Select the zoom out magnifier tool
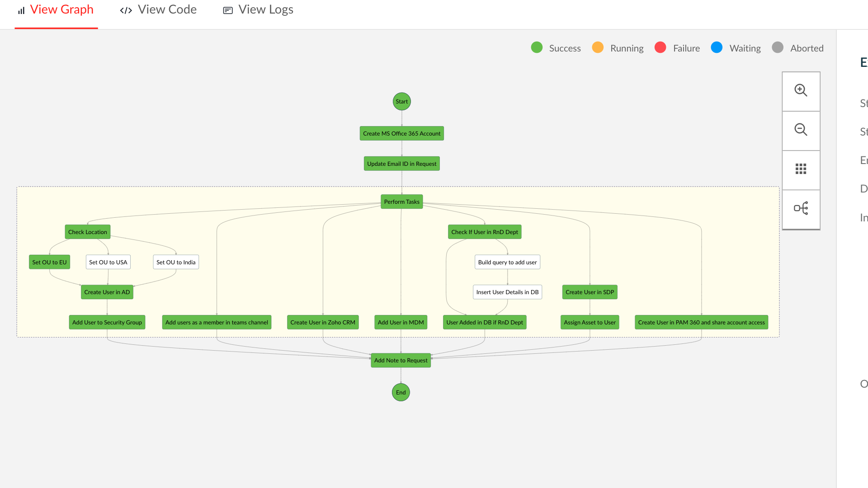 point(801,130)
